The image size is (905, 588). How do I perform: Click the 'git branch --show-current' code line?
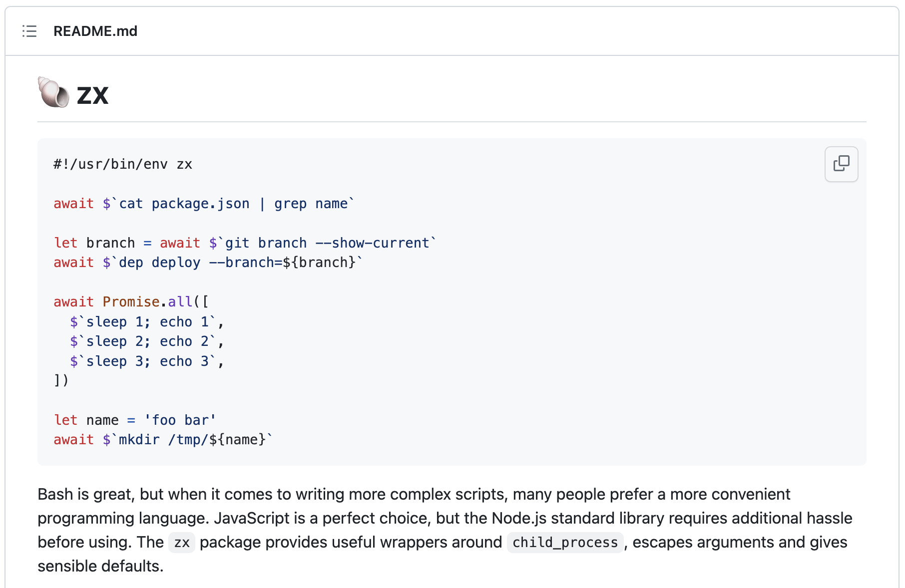tap(245, 243)
